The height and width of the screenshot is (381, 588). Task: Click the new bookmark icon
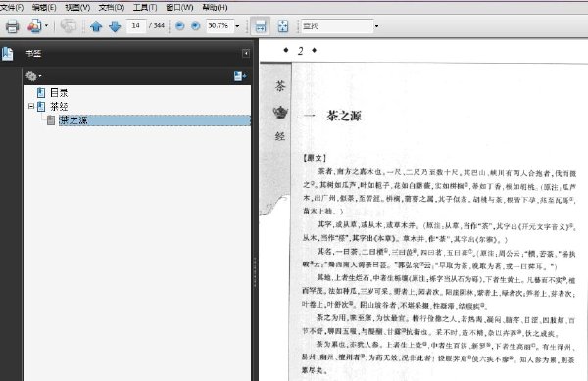pos(240,76)
